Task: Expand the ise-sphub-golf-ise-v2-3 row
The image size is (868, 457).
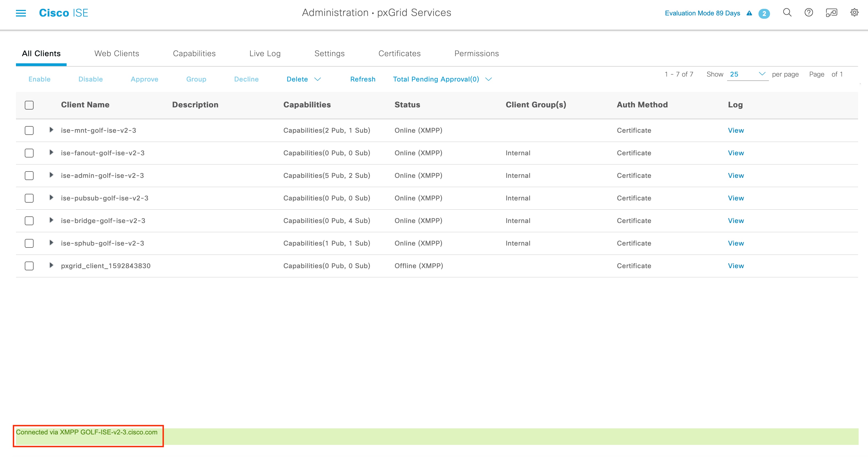Action: coord(51,243)
